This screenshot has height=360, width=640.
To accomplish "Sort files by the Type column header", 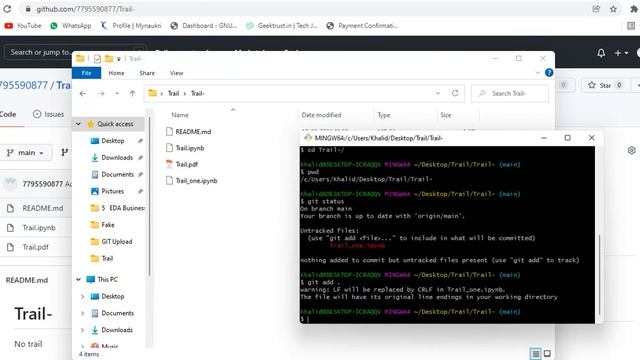I will pyautogui.click(x=384, y=115).
